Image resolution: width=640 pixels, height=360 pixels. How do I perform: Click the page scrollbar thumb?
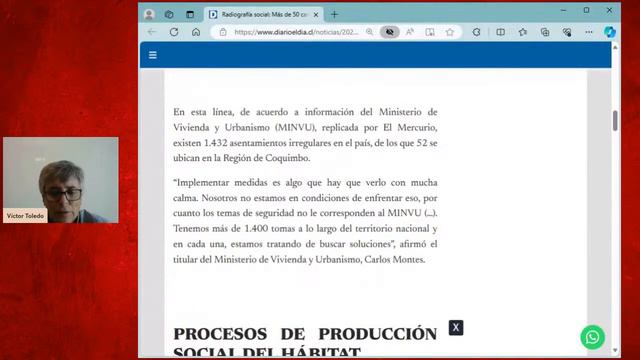tap(615, 121)
